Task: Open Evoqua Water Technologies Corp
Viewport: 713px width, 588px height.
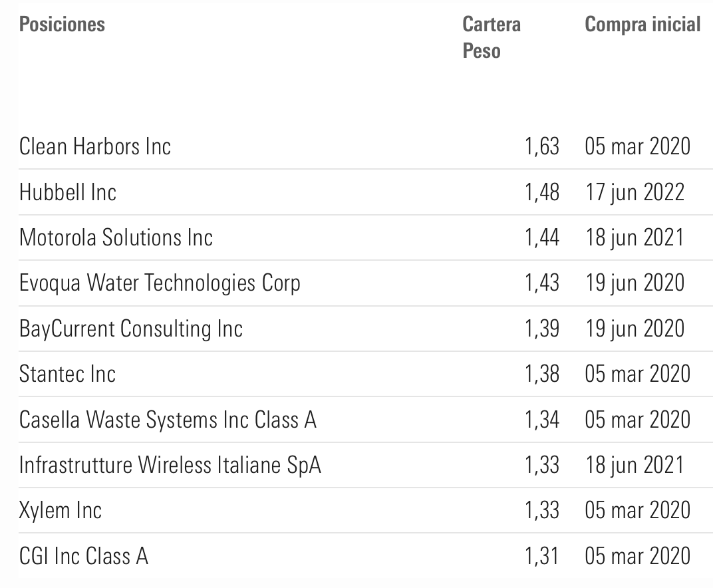Action: 160,283
